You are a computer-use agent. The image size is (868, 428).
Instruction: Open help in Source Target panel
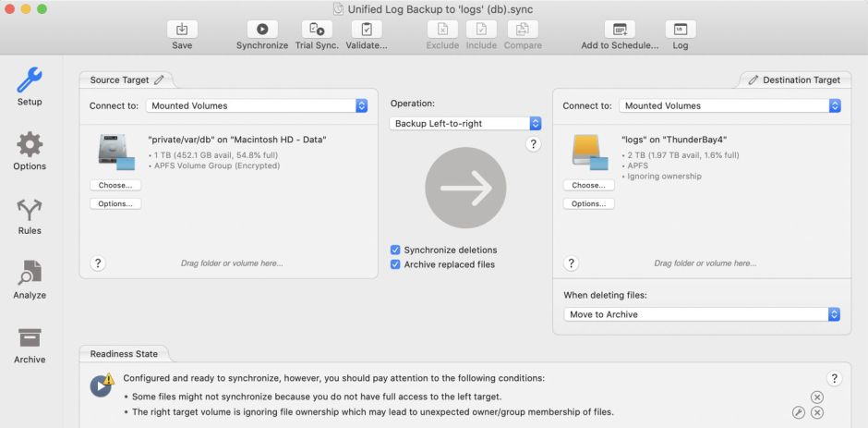coord(98,263)
